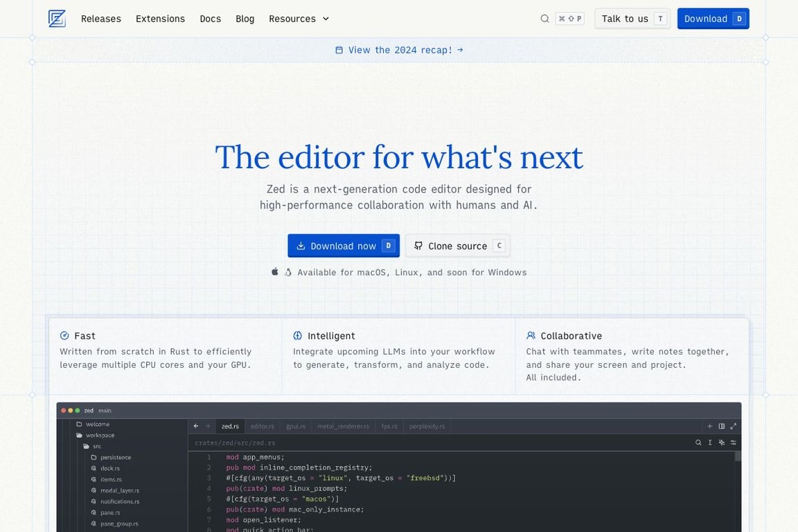This screenshot has height=532, width=798.
Task: Click the yellow minimize dot of the zed window
Action: click(71, 410)
